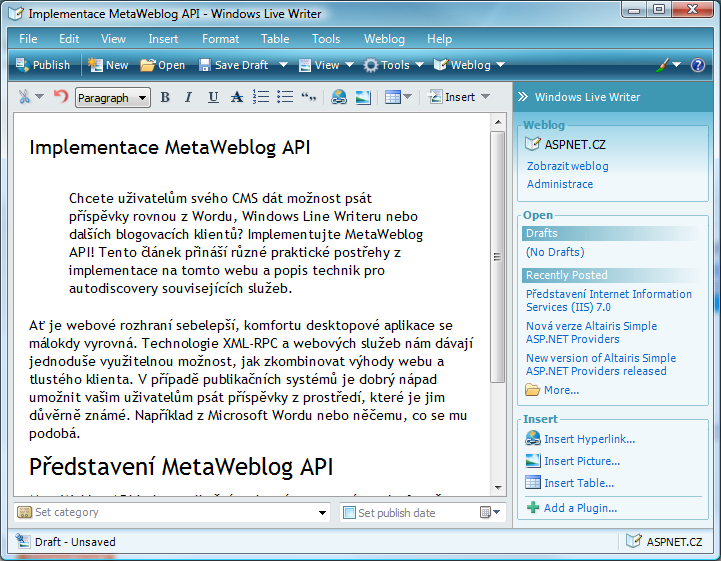
Task: Undo the last action
Action: (61, 97)
